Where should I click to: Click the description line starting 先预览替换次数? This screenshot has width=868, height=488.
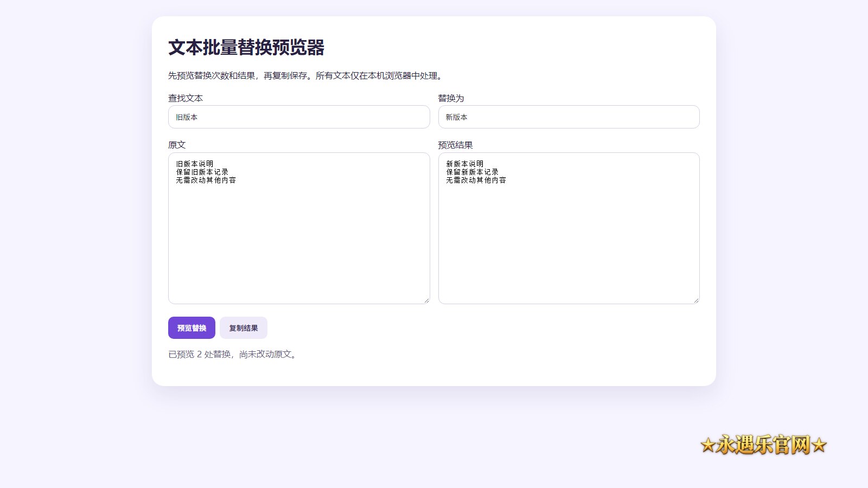click(x=307, y=75)
